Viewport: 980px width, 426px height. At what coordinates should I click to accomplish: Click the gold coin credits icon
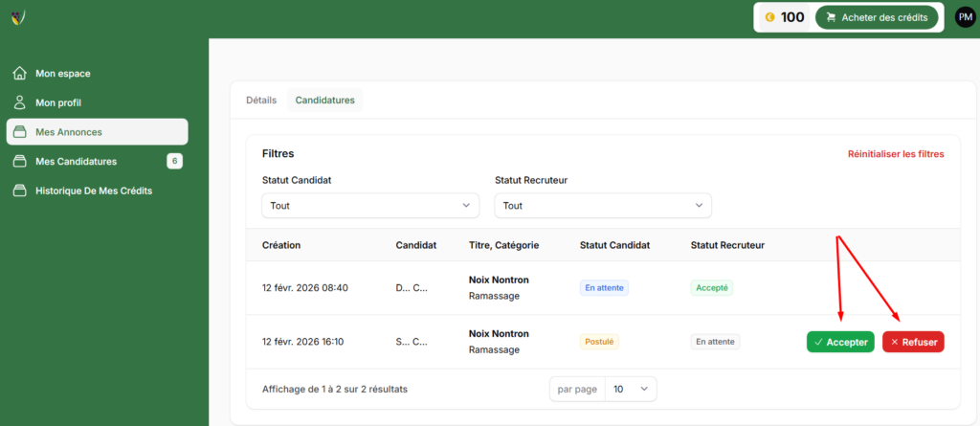pyautogui.click(x=769, y=17)
